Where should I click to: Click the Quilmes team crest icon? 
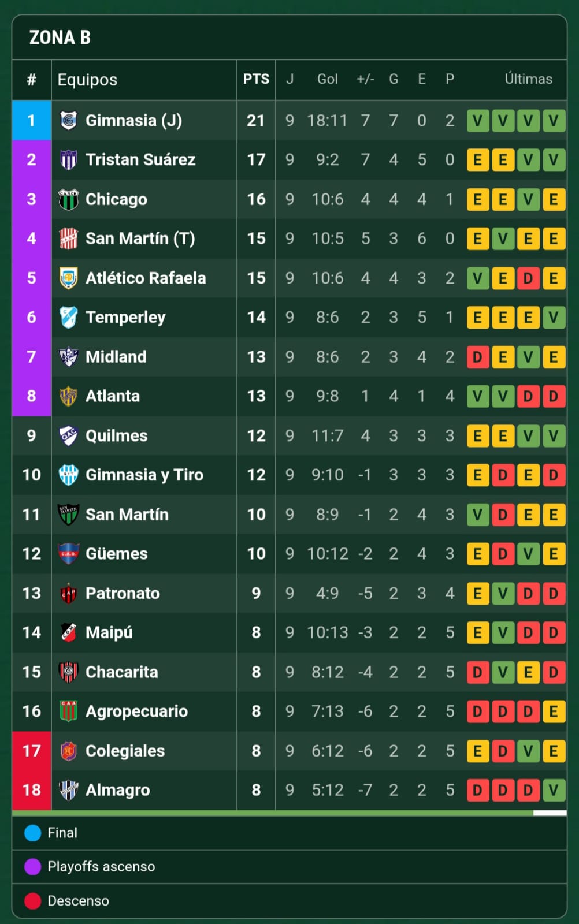68,435
